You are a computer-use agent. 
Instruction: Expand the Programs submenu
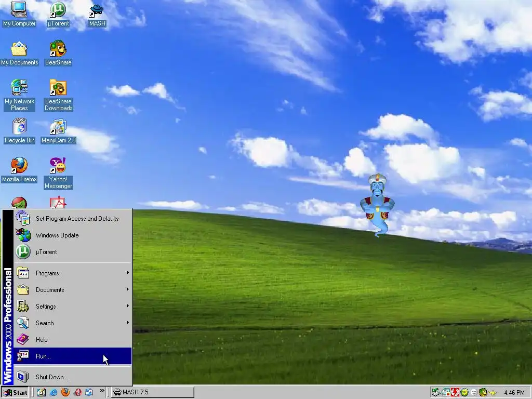tap(73, 273)
